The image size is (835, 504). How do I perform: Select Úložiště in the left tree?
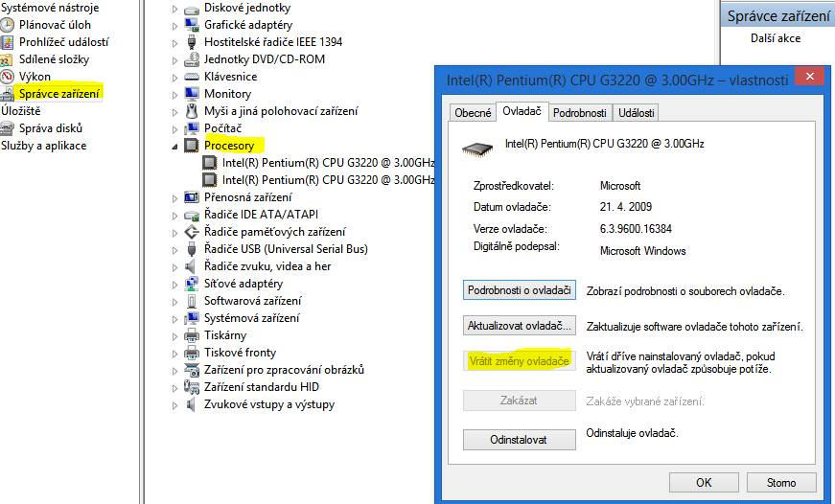pyautogui.click(x=21, y=111)
